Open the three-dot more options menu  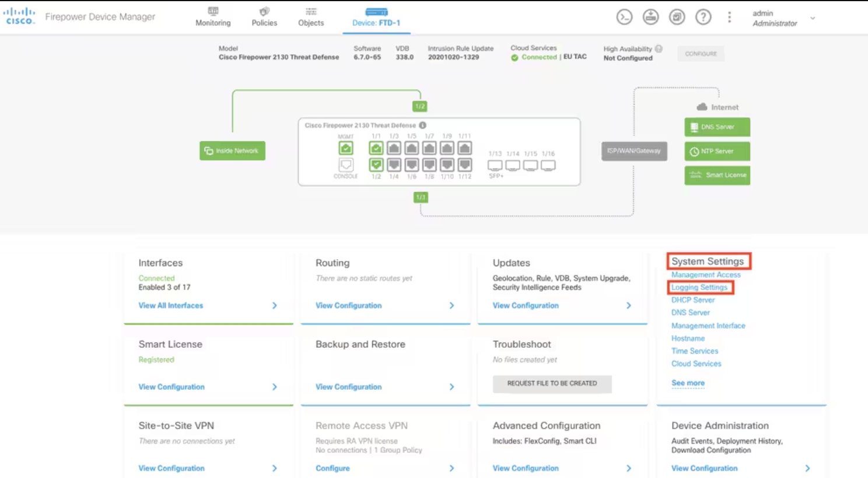tap(729, 18)
